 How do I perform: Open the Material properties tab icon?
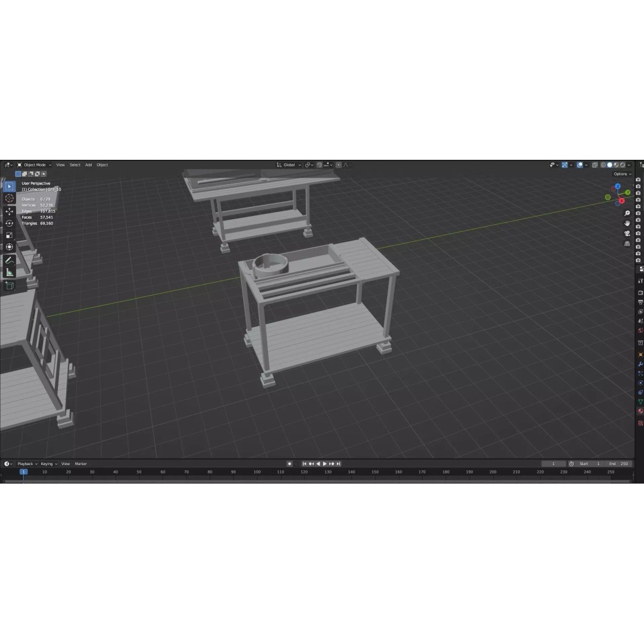pos(640,411)
